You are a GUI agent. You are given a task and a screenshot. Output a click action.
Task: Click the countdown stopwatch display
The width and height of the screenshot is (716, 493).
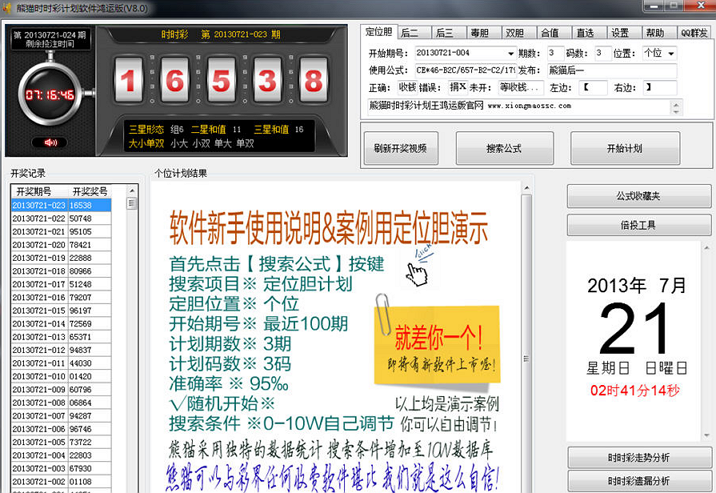50,94
